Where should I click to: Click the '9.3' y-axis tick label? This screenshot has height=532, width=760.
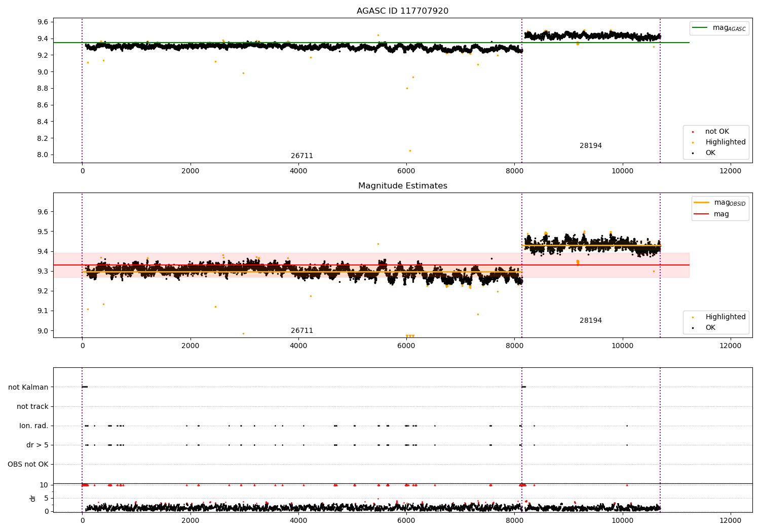(x=43, y=272)
